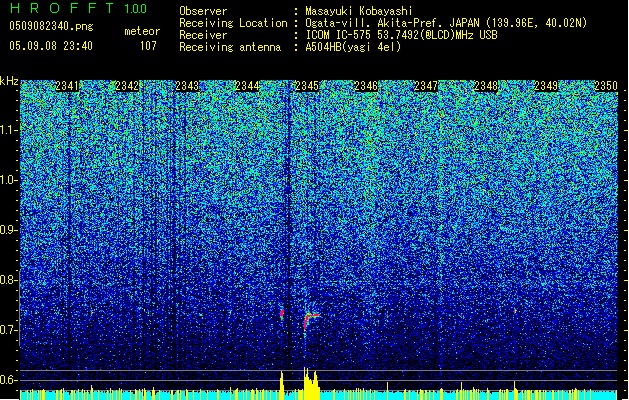Click the kHz axis unit label
This screenshot has width=629, height=400.
pos(9,81)
